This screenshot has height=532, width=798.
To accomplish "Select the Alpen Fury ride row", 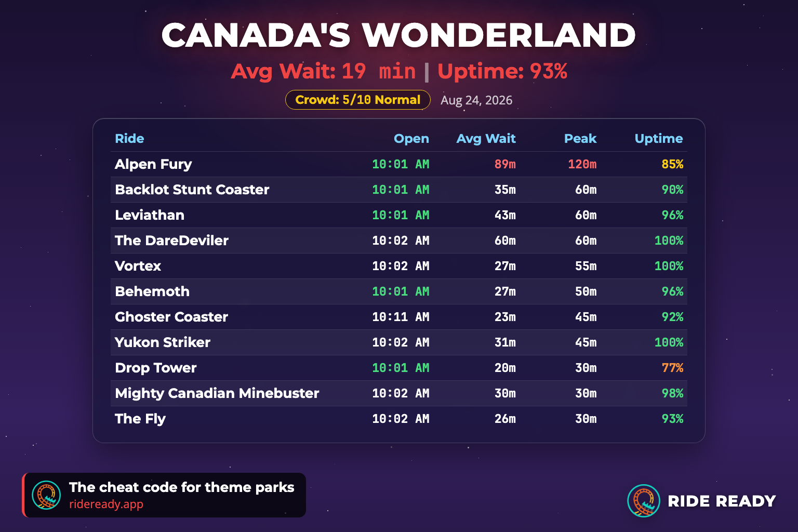I will [x=399, y=164].
